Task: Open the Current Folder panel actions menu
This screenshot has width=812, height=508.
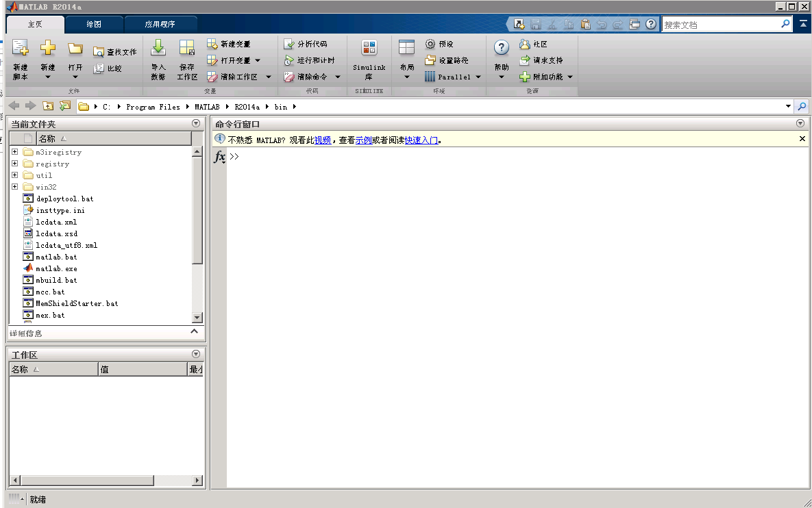Action: point(196,123)
